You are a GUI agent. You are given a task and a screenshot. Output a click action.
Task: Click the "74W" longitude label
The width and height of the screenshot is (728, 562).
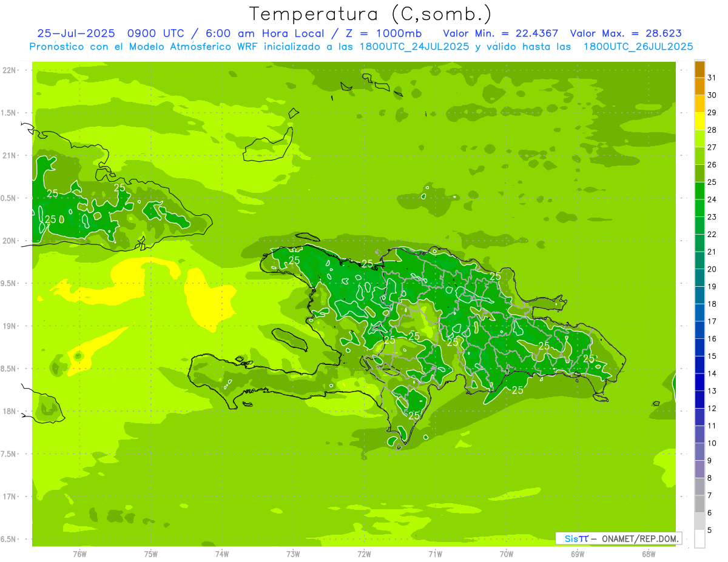point(222,554)
